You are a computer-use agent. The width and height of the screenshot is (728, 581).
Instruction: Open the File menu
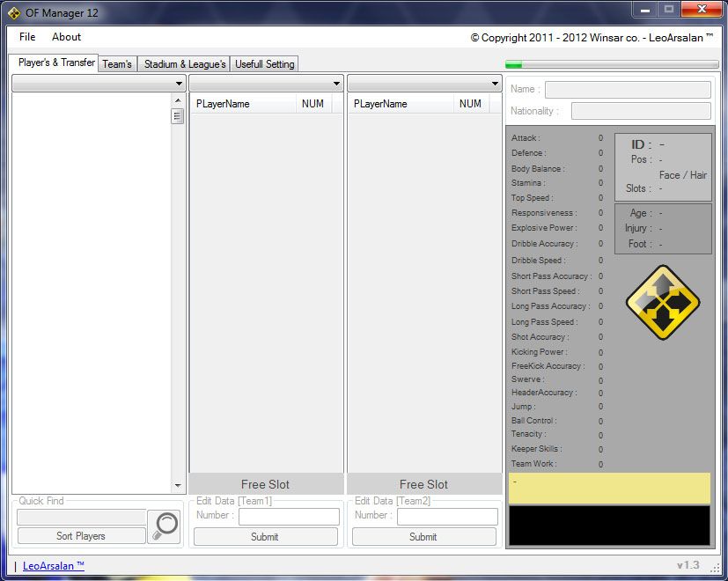[27, 37]
